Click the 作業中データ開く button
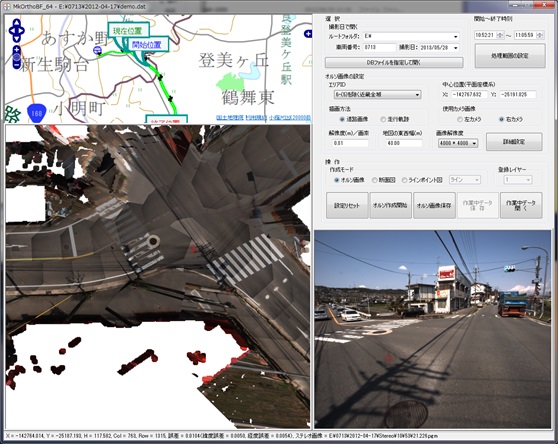The image size is (558, 444). click(521, 205)
